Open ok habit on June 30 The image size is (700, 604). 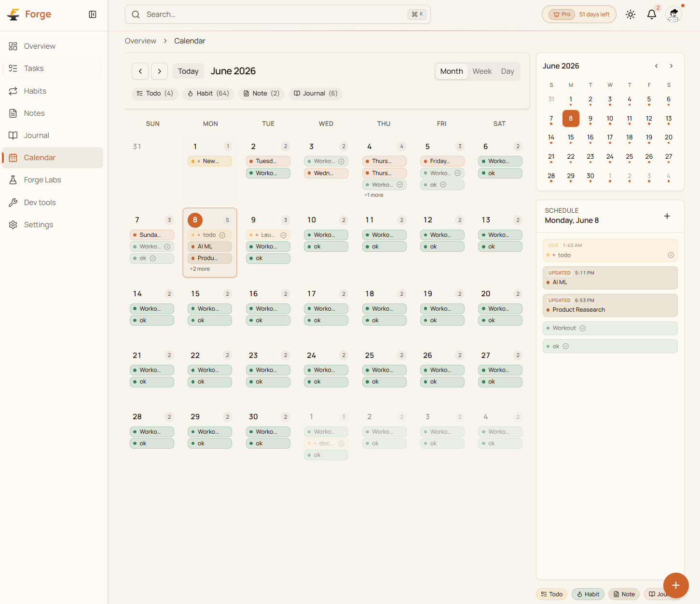pyautogui.click(x=268, y=444)
